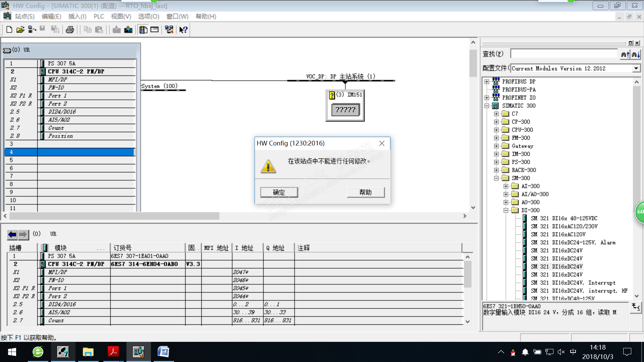Click the Upload to programming device icon

click(128, 30)
